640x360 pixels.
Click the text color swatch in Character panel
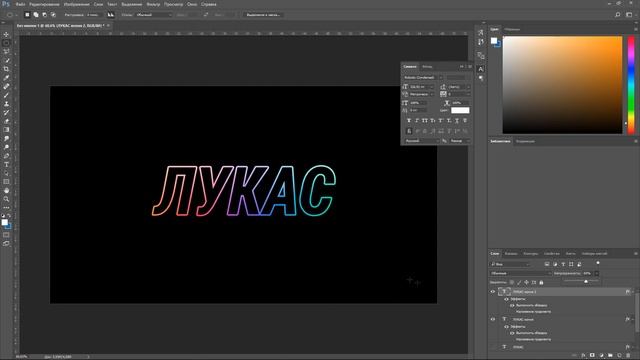click(460, 111)
